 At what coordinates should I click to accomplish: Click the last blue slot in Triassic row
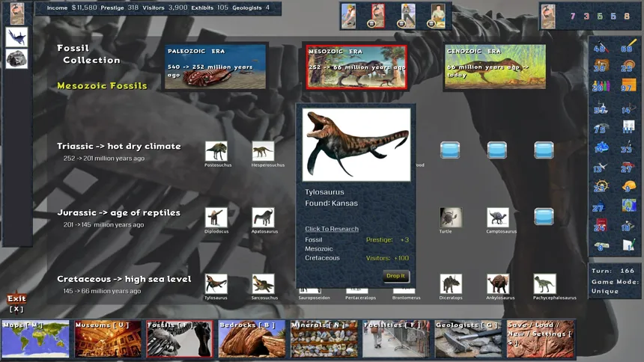544,150
